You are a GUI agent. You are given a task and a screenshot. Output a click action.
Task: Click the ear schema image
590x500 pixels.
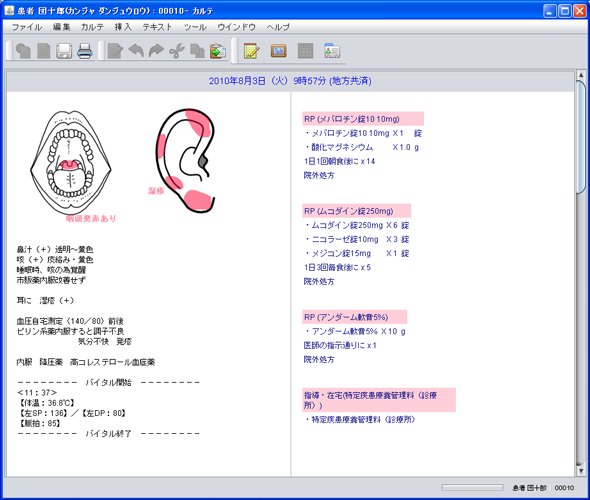point(185,161)
